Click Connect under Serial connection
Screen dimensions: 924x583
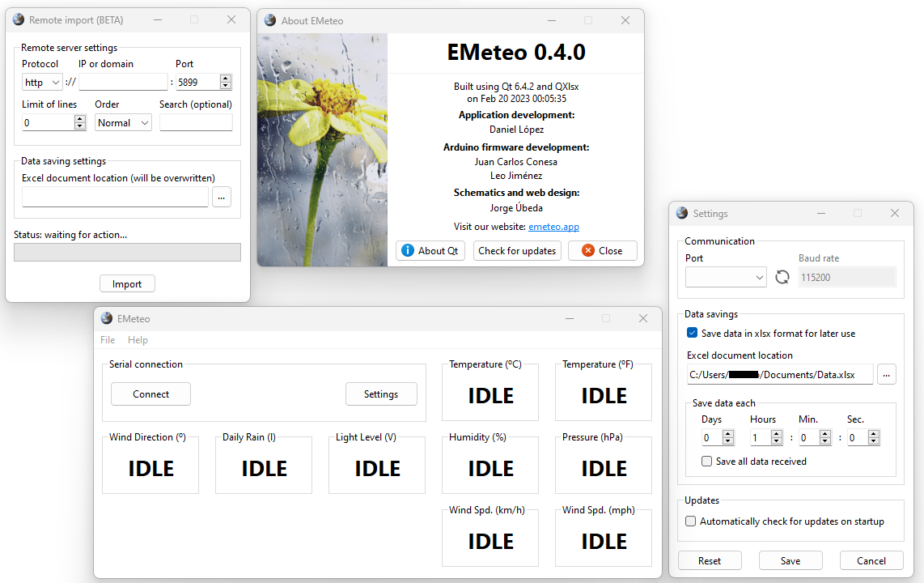point(150,394)
